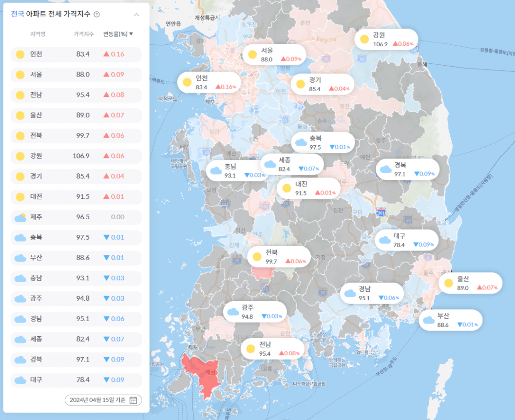Select the 제주 row in the list
This screenshot has height=420, width=515.
click(76, 217)
